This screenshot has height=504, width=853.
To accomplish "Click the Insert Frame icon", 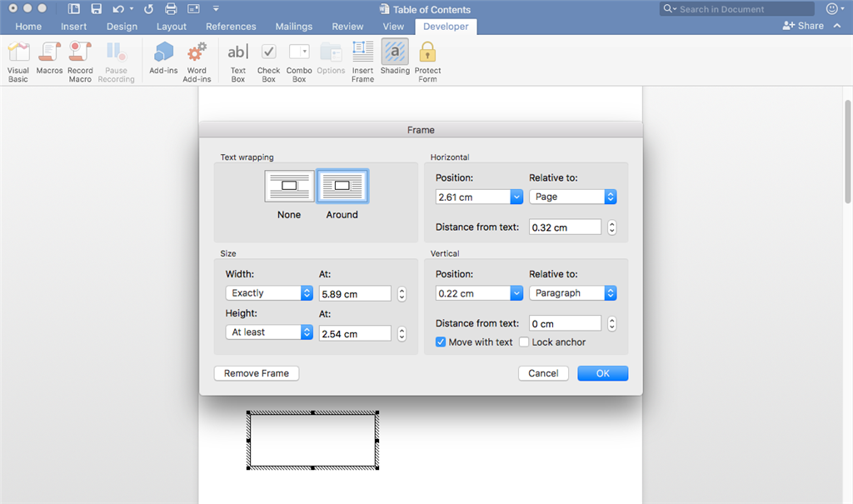I will click(x=362, y=52).
